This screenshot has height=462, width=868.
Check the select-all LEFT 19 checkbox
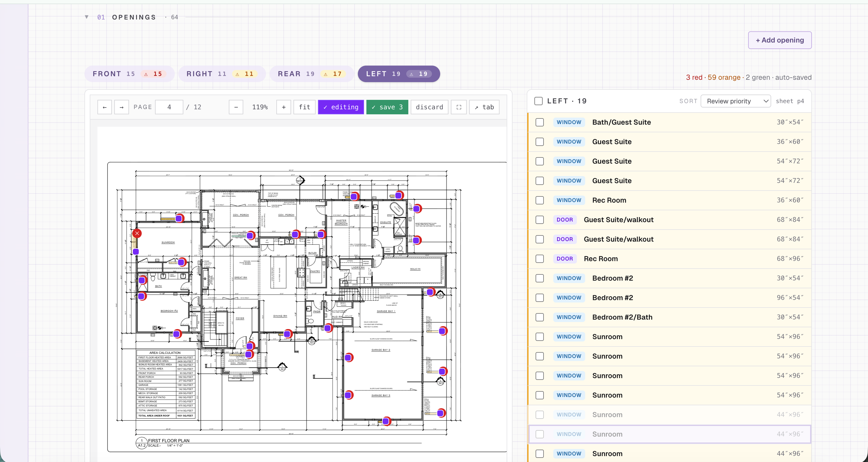click(x=539, y=101)
